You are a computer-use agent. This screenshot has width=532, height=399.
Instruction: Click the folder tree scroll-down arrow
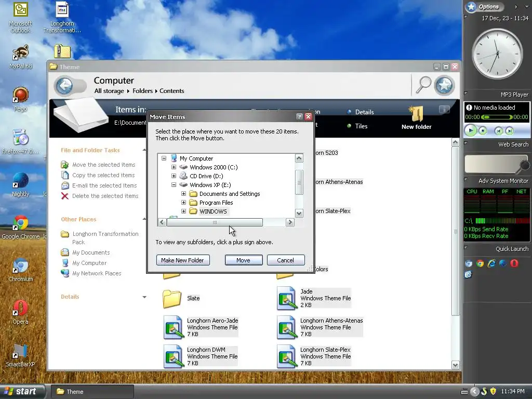pyautogui.click(x=299, y=214)
